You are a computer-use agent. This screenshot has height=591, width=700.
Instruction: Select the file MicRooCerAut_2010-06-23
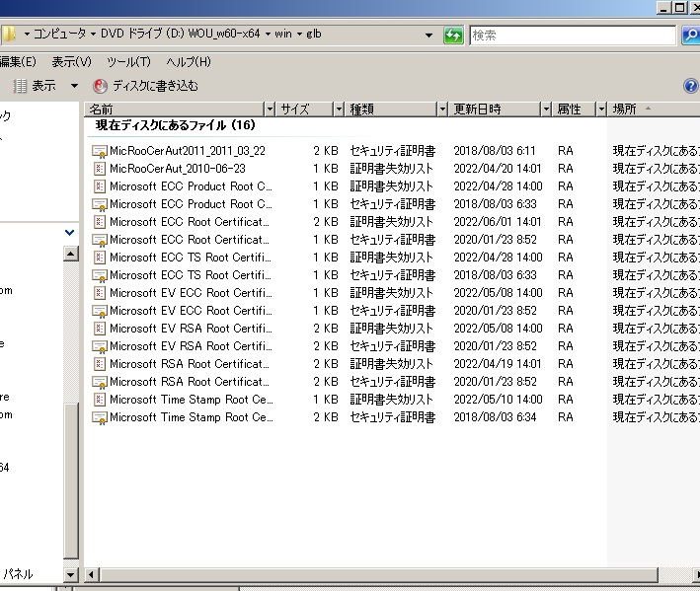point(178,169)
